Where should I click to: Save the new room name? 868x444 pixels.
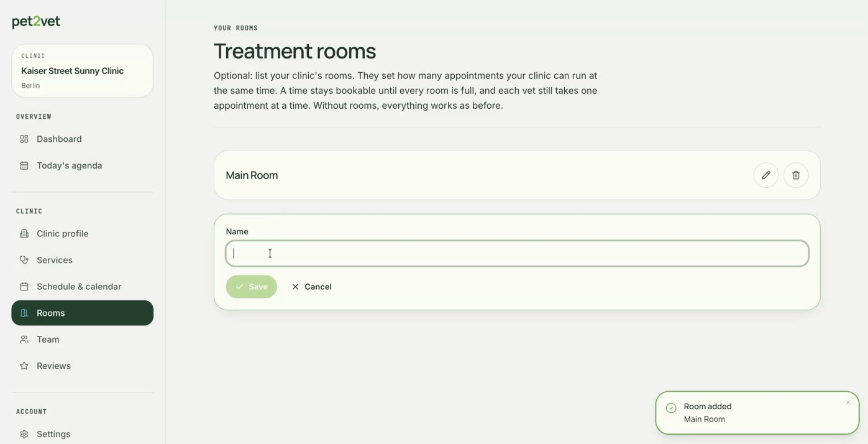pyautogui.click(x=252, y=287)
